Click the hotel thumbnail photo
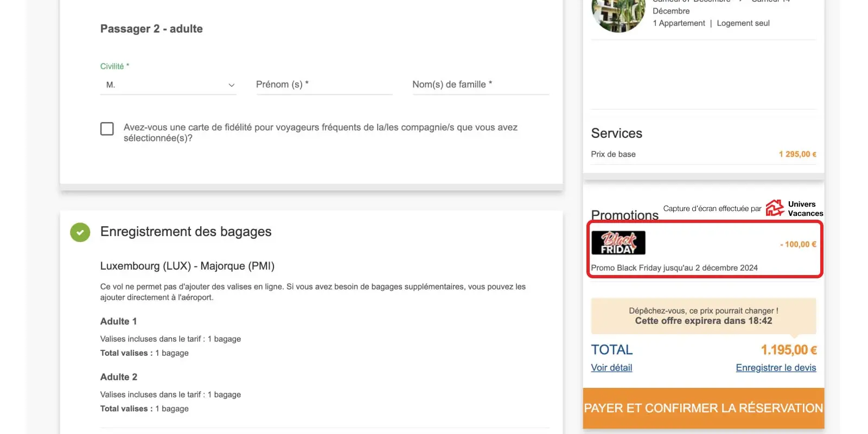Viewport: 868px width, 434px height. pyautogui.click(x=618, y=15)
